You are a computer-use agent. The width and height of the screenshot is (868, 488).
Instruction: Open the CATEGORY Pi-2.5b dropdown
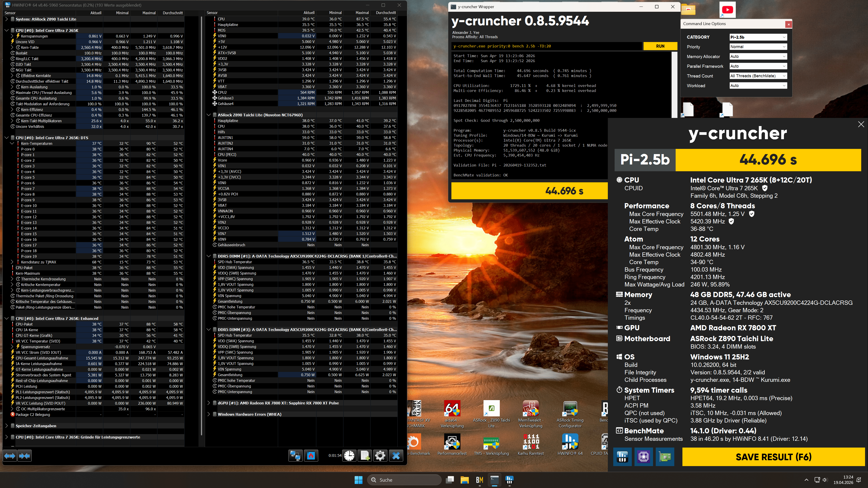tap(758, 37)
